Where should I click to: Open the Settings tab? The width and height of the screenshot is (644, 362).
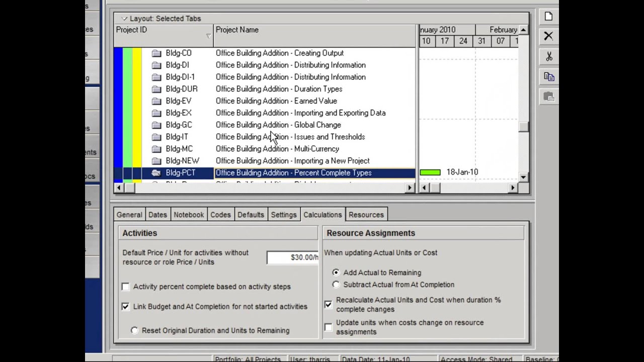click(284, 215)
